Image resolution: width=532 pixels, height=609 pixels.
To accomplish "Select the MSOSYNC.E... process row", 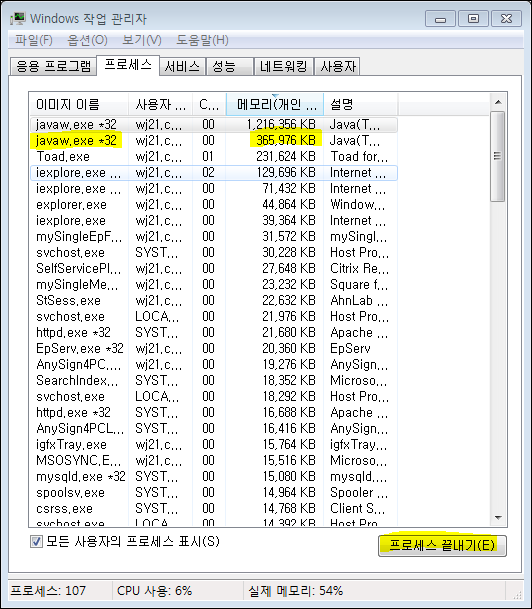I will (x=214, y=460).
